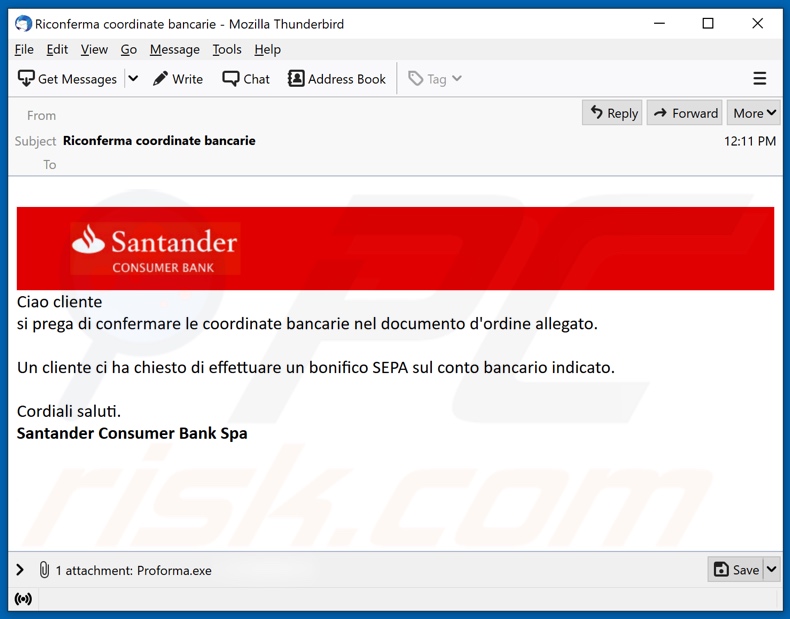Open the Save button dropdown arrow
Viewport: 790px width, 619px height.
tap(771, 570)
